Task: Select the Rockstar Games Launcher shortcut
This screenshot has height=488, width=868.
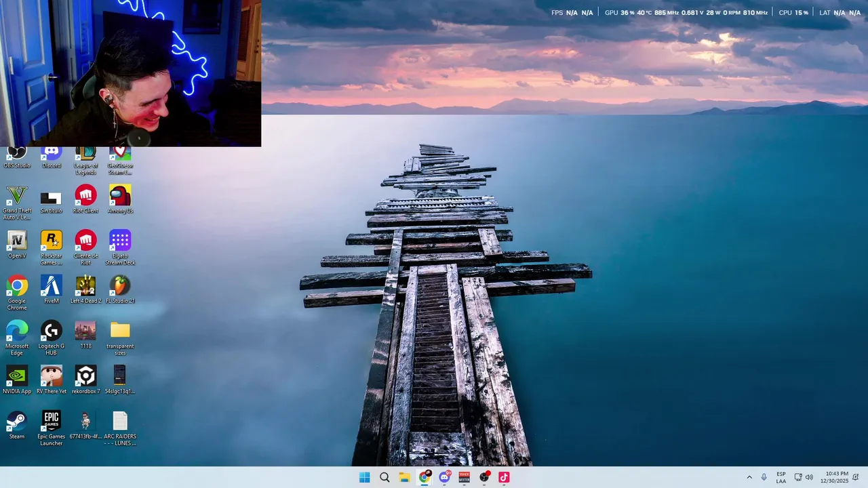Action: pyautogui.click(x=51, y=248)
